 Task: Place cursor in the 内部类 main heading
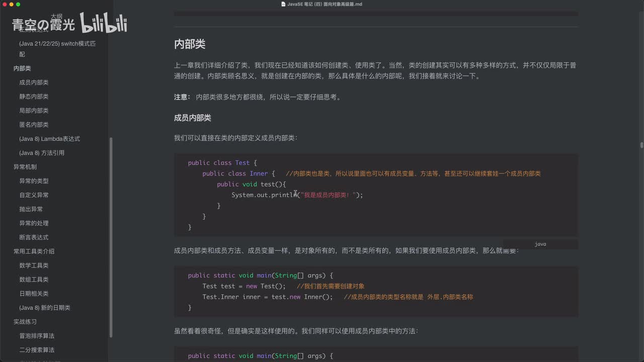190,44
